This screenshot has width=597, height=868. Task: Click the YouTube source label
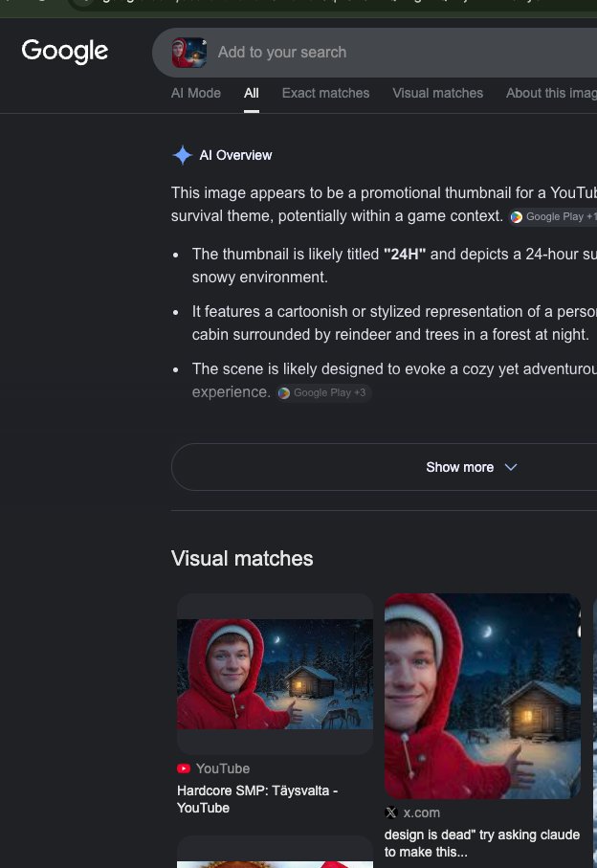click(x=223, y=768)
